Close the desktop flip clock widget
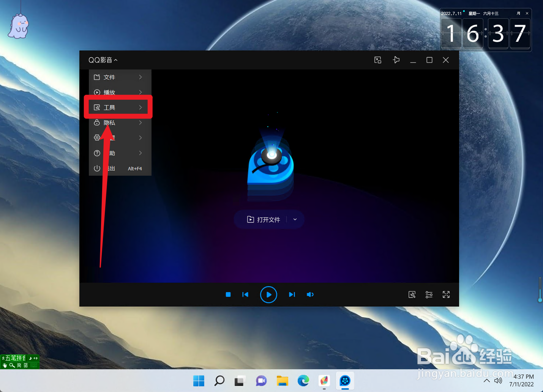The height and width of the screenshot is (392, 543). [527, 13]
